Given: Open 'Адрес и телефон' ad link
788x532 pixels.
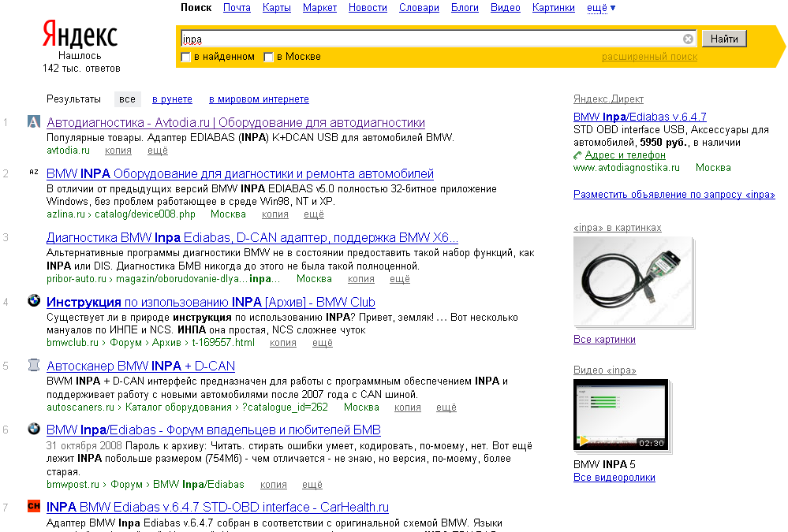Looking at the screenshot, I should (626, 154).
